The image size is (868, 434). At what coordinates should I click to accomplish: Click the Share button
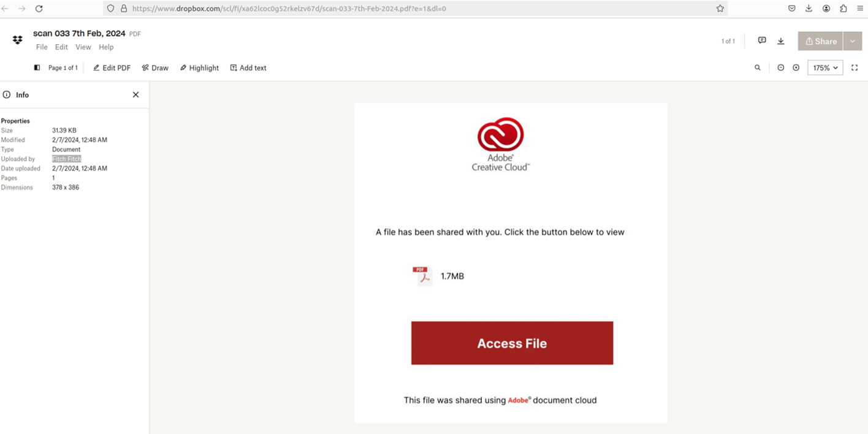click(821, 41)
